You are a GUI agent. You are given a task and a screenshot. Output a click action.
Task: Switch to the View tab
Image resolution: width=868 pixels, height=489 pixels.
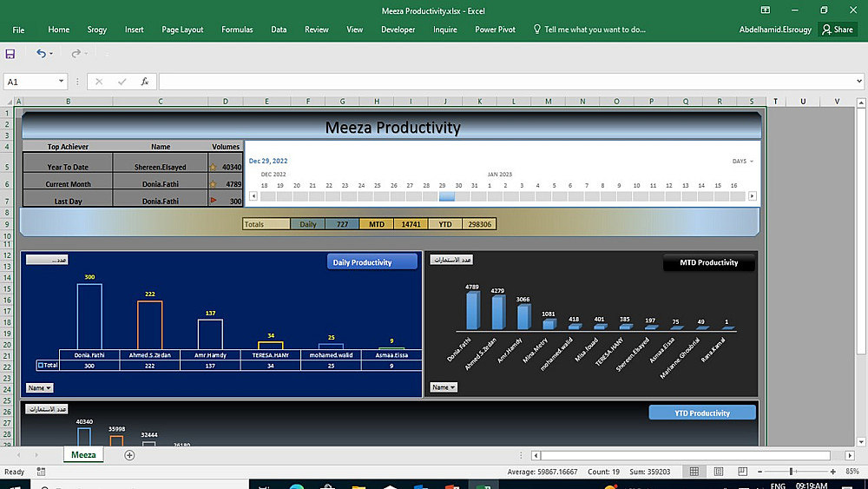355,30
